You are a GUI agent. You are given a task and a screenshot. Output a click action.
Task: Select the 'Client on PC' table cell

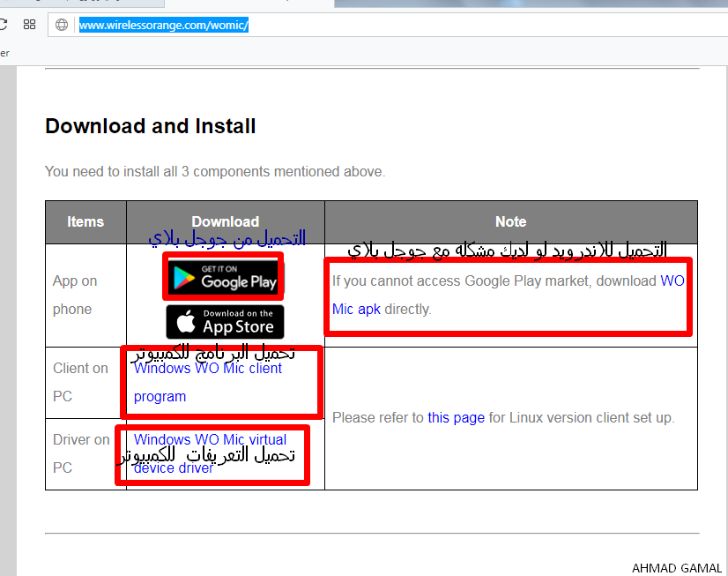click(x=80, y=382)
